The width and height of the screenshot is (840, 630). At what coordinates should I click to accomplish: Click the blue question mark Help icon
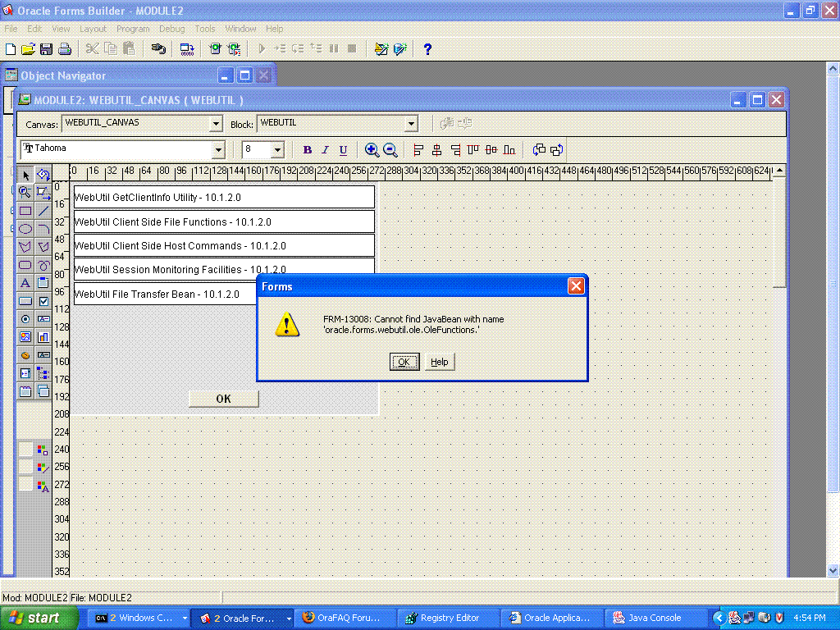[427, 49]
